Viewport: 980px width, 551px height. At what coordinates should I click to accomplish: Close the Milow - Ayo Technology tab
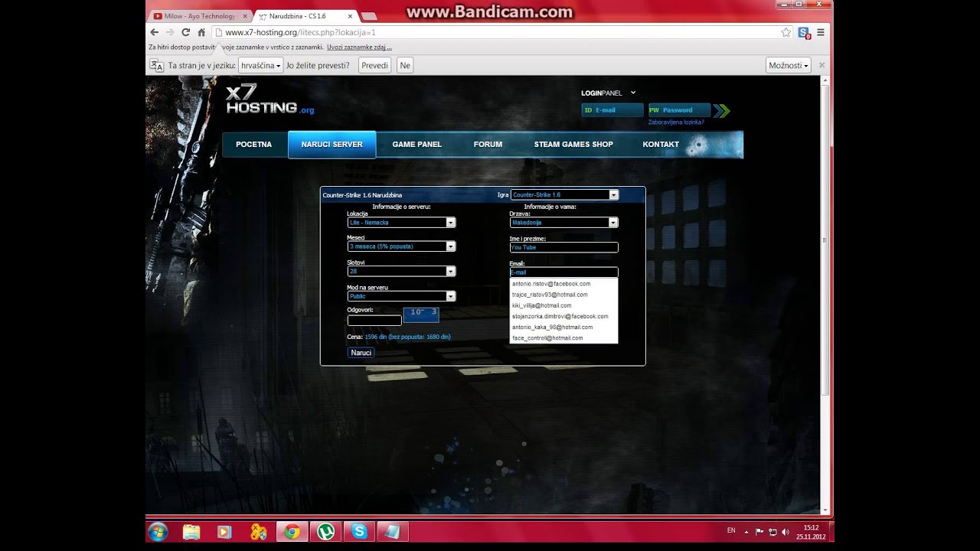[x=245, y=16]
